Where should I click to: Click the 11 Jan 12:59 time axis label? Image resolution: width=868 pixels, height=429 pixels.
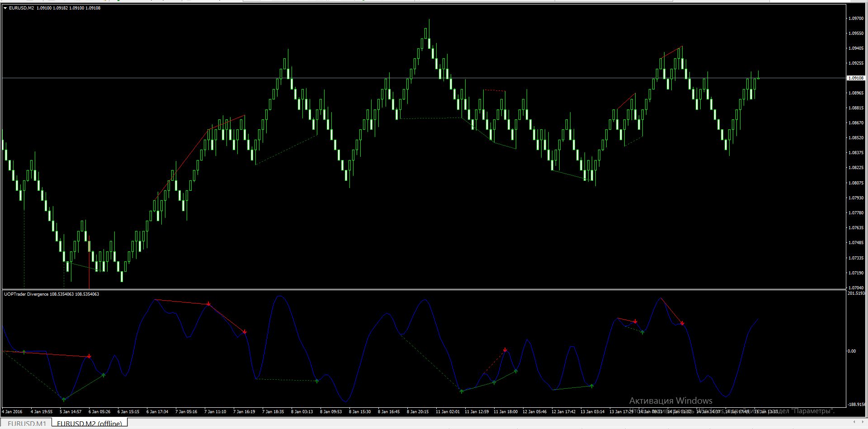click(476, 412)
